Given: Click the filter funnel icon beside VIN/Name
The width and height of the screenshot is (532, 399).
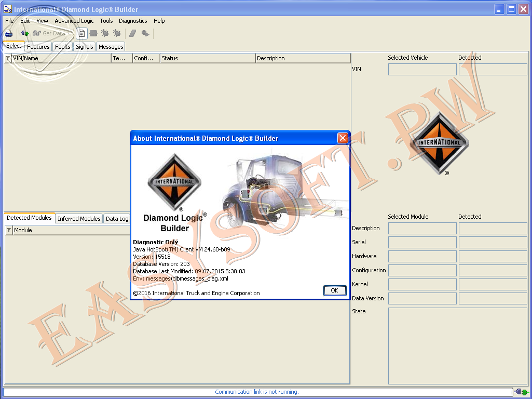Looking at the screenshot, I should pyautogui.click(x=7, y=58).
